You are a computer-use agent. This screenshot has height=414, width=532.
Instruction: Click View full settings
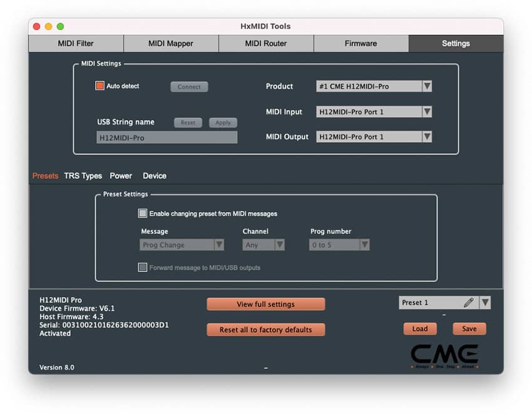(265, 304)
